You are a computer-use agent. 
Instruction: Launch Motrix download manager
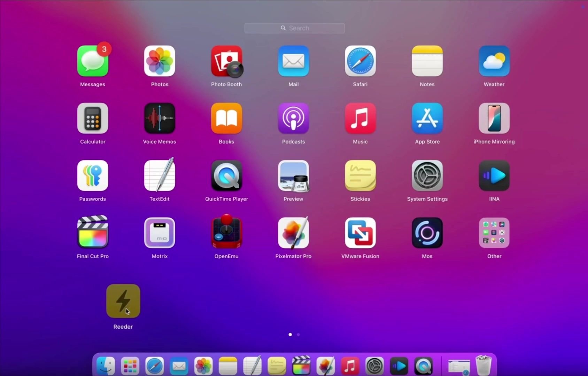[x=160, y=233]
